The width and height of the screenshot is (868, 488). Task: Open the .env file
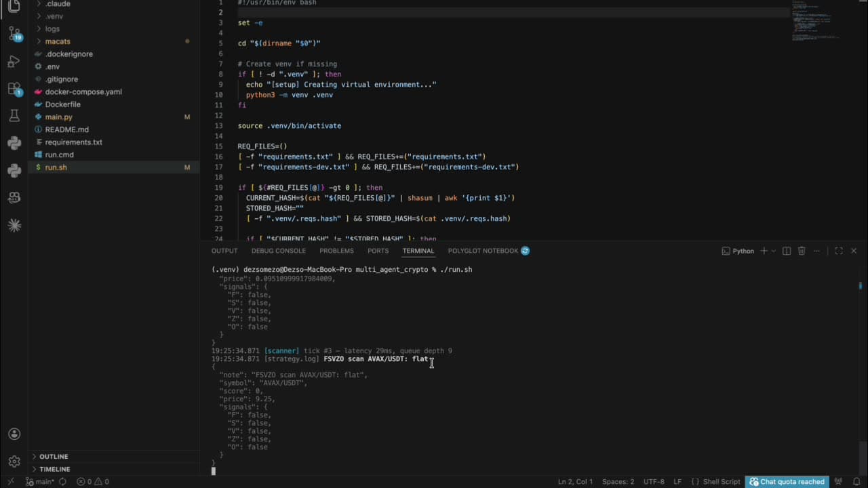pyautogui.click(x=114, y=66)
